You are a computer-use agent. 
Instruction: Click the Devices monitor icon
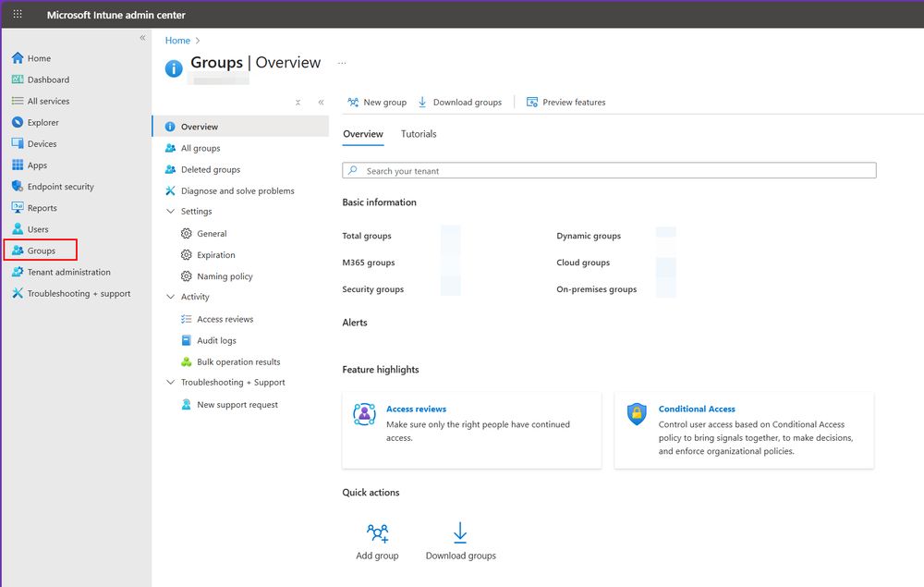tap(18, 143)
